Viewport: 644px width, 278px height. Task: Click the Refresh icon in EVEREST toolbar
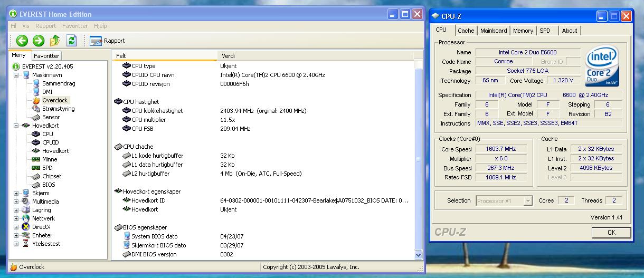pyautogui.click(x=72, y=41)
